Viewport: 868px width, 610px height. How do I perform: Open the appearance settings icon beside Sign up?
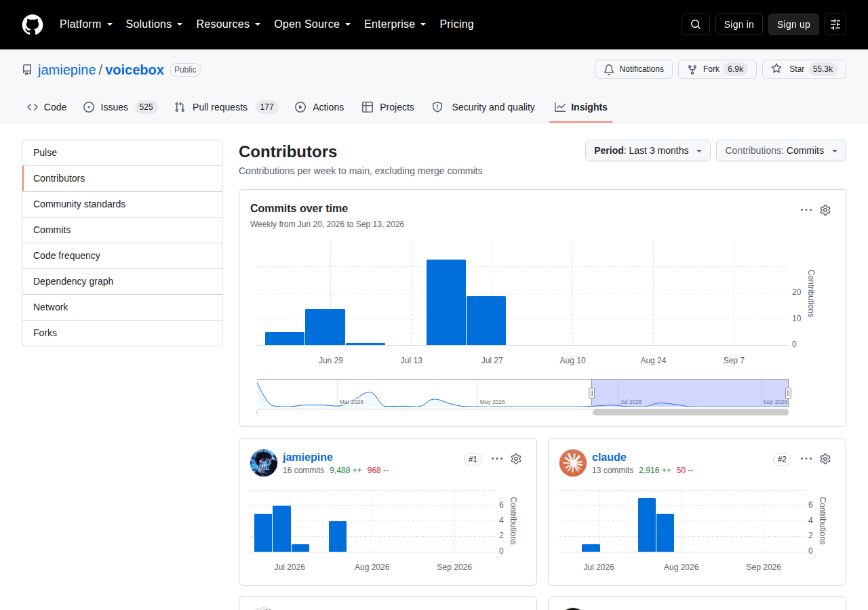[835, 24]
